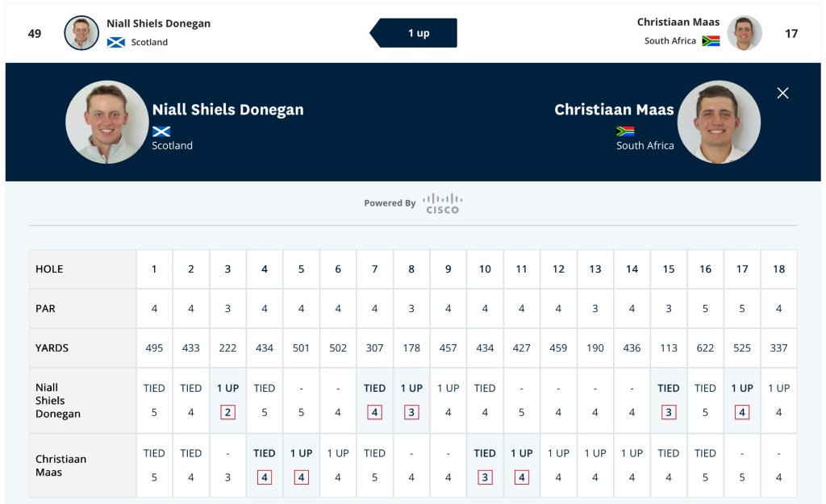Click large Niall Shiels Donegan portrait
The image size is (826, 504).
[x=106, y=122]
